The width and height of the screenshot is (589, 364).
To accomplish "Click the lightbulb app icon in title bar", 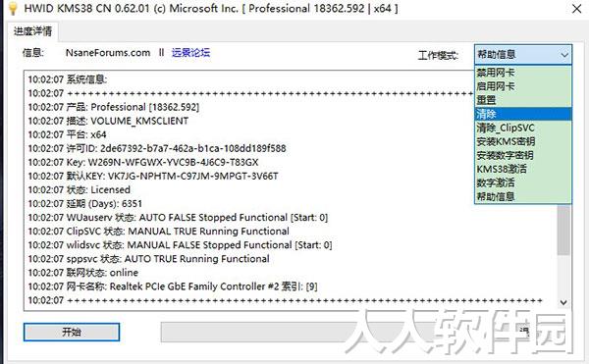I will (x=13, y=8).
